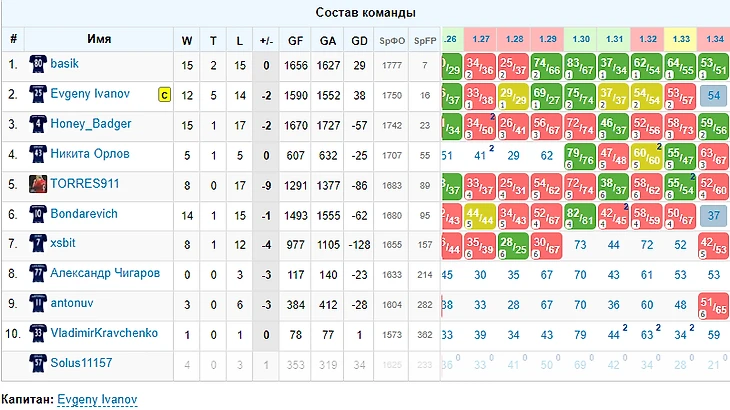Screen dimensions: 730x410
Task: Click the yellow captain C badge
Action: [x=164, y=95]
